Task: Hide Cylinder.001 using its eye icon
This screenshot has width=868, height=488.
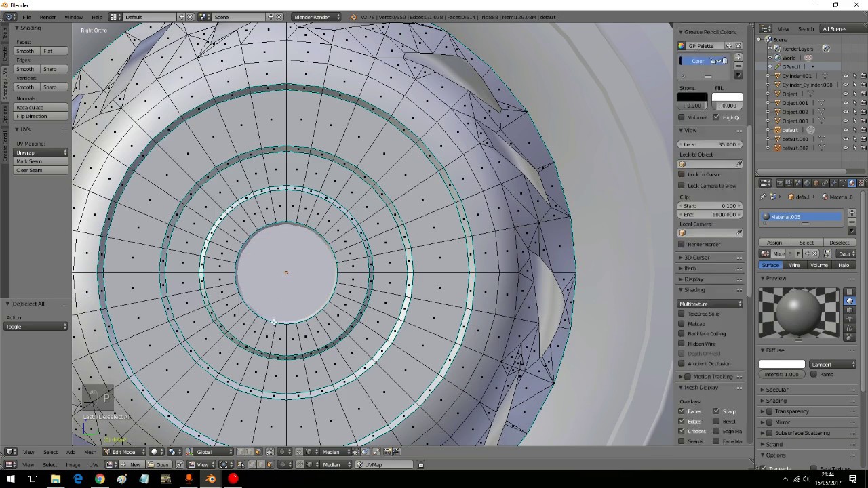Action: [x=846, y=76]
